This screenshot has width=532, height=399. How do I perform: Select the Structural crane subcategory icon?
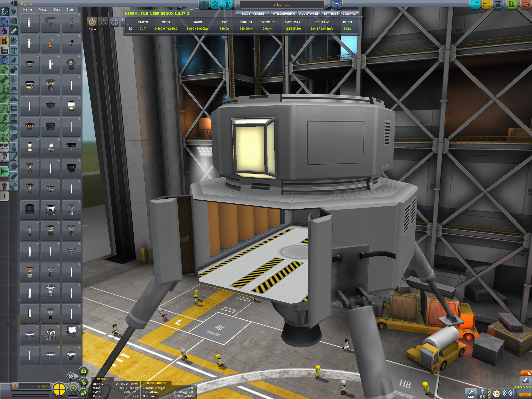point(14,50)
